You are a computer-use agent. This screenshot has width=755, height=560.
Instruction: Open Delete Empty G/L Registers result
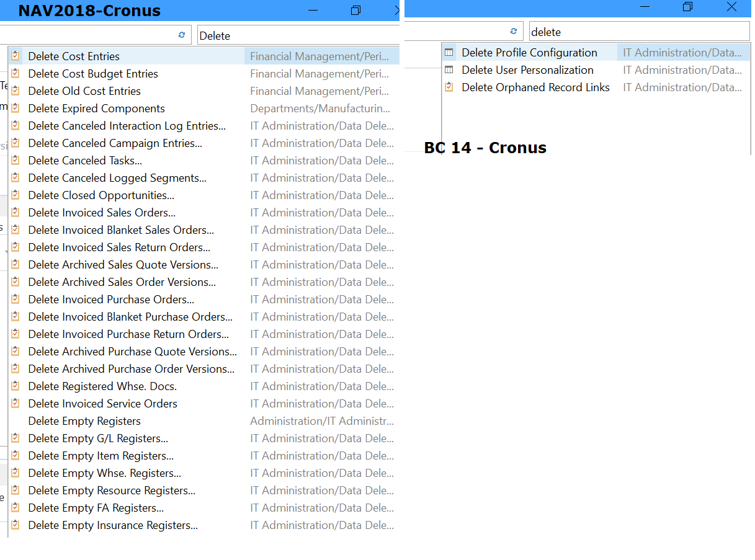pyautogui.click(x=203, y=438)
